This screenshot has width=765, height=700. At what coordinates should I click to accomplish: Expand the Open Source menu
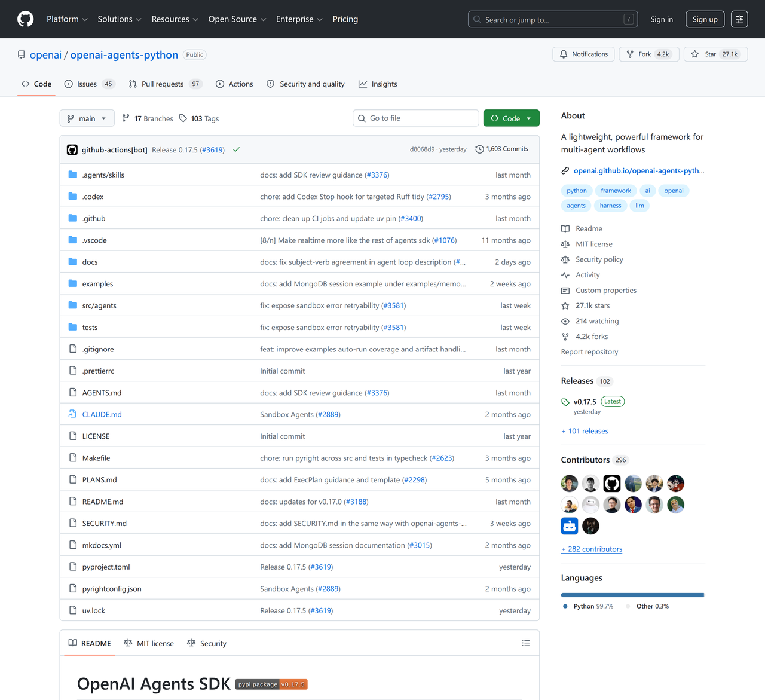click(x=237, y=19)
